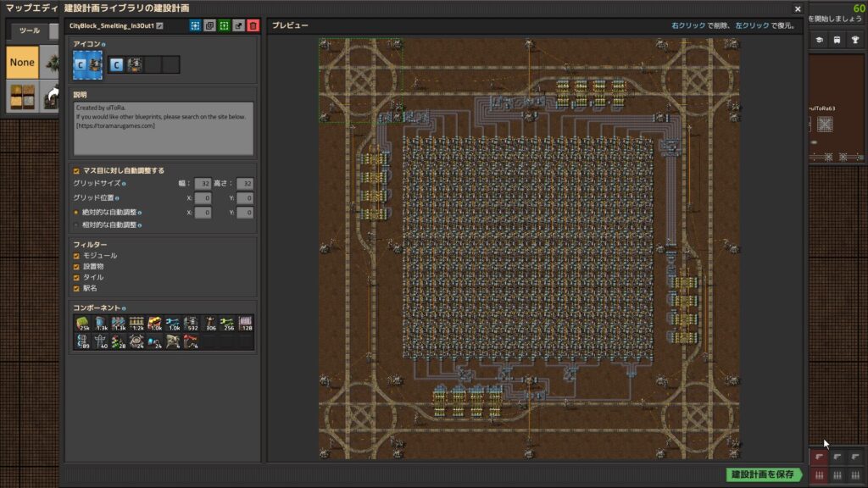
Task: Select the 相対的な自動調整 radio option
Action: tap(76, 225)
